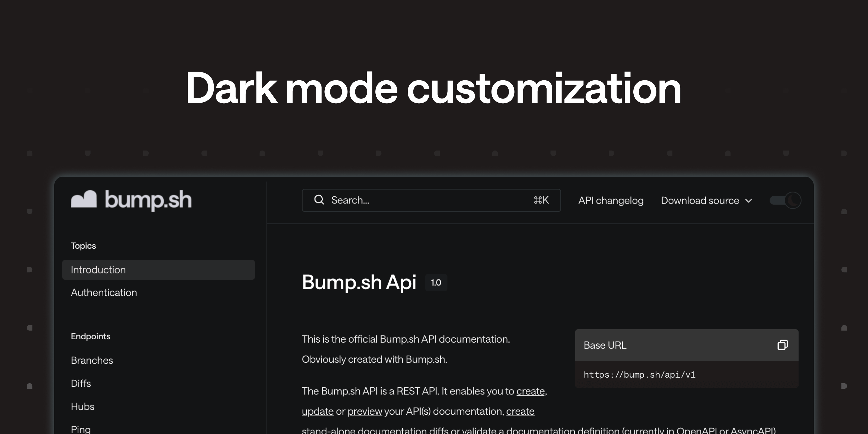Click the 1.0 version badge
The width and height of the screenshot is (868, 434).
click(x=436, y=282)
